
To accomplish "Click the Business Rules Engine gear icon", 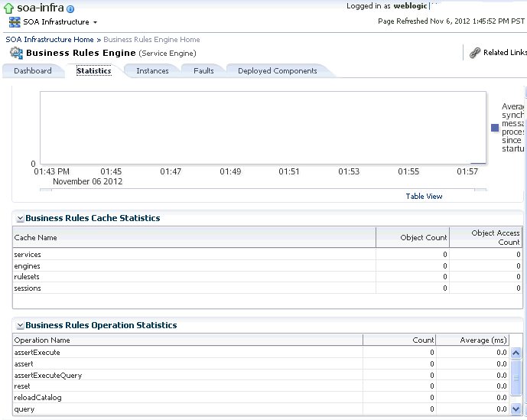I will point(16,53).
